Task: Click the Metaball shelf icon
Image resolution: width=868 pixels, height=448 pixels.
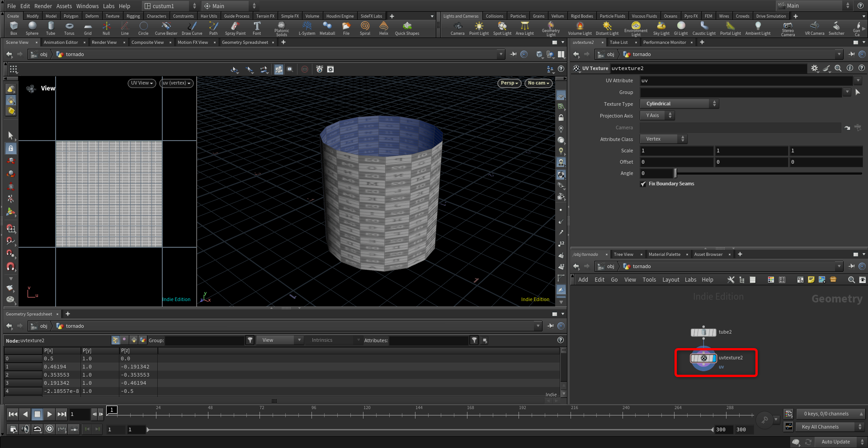Action: click(327, 28)
